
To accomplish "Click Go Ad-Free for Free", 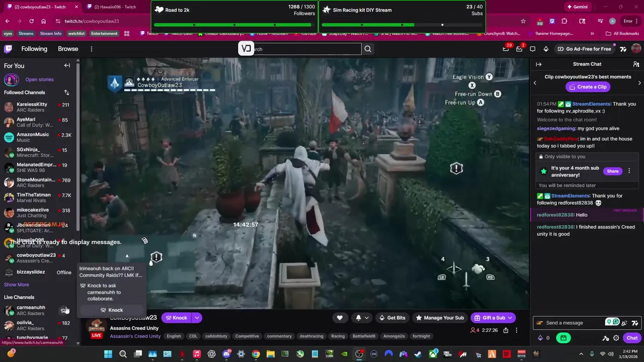I will (x=584, y=49).
